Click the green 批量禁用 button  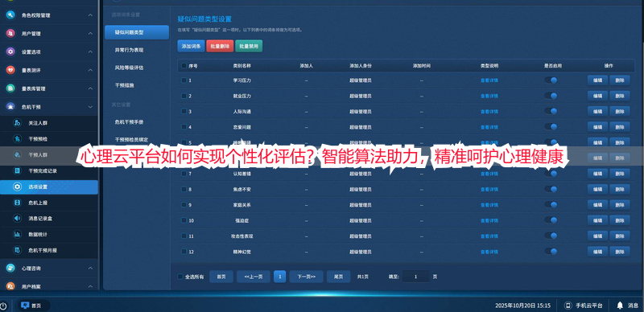coord(249,46)
